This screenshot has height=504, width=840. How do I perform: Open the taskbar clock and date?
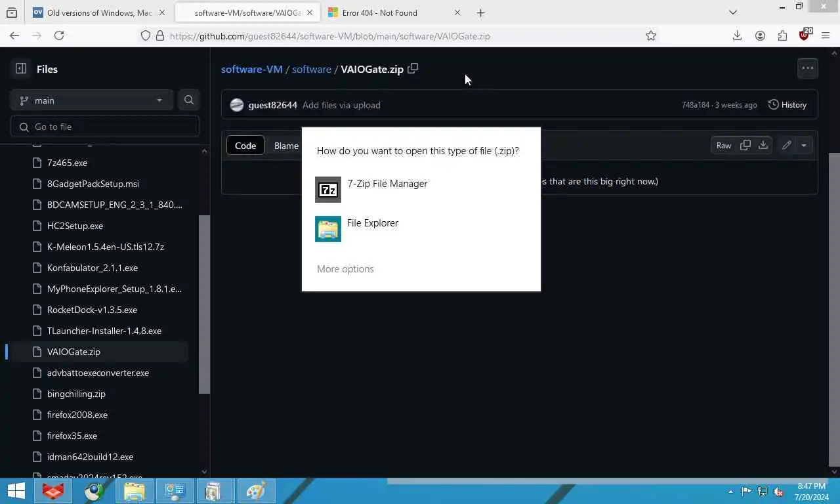click(x=812, y=492)
